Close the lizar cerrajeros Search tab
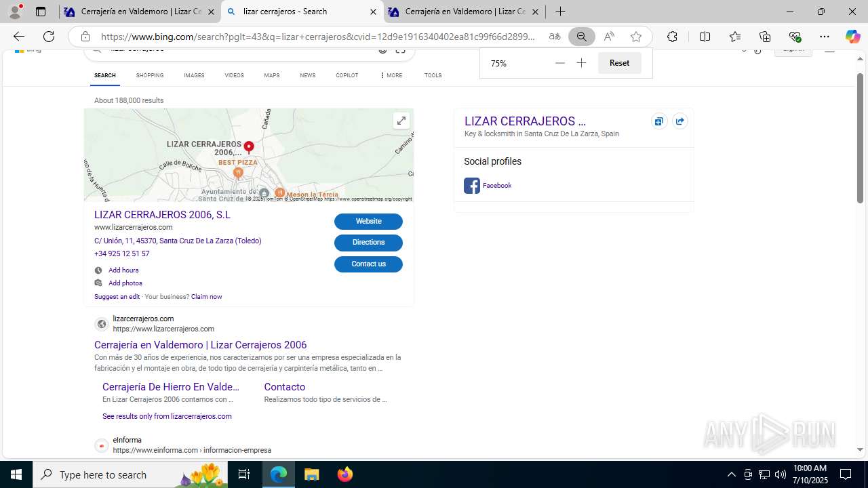This screenshot has width=868, height=488. click(373, 12)
